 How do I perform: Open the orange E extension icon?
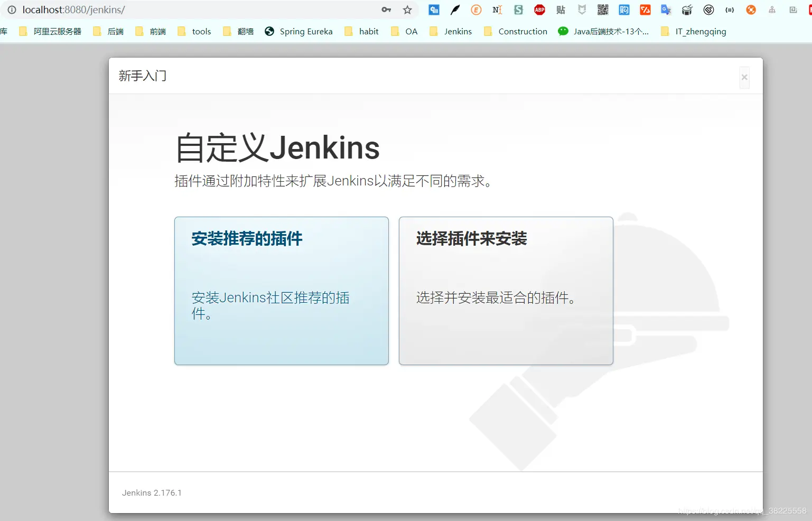(x=476, y=10)
